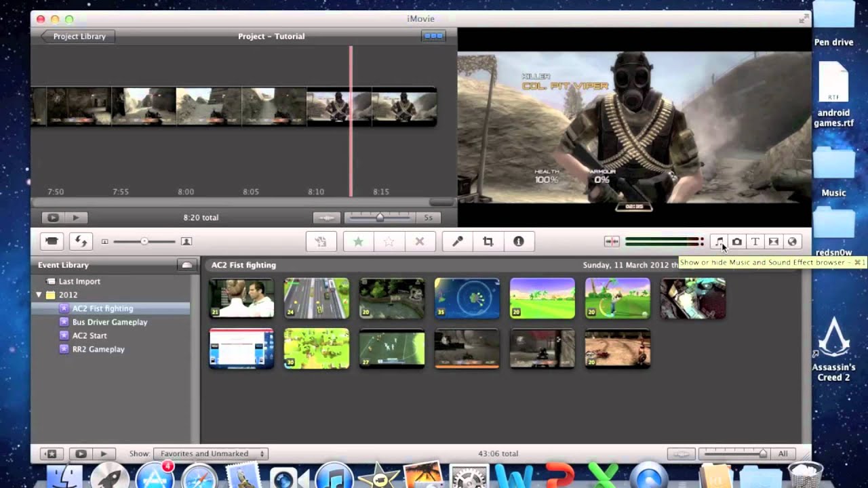Viewport: 868px width, 488px height.
Task: Show the Photo browser camera icon
Action: coord(737,241)
